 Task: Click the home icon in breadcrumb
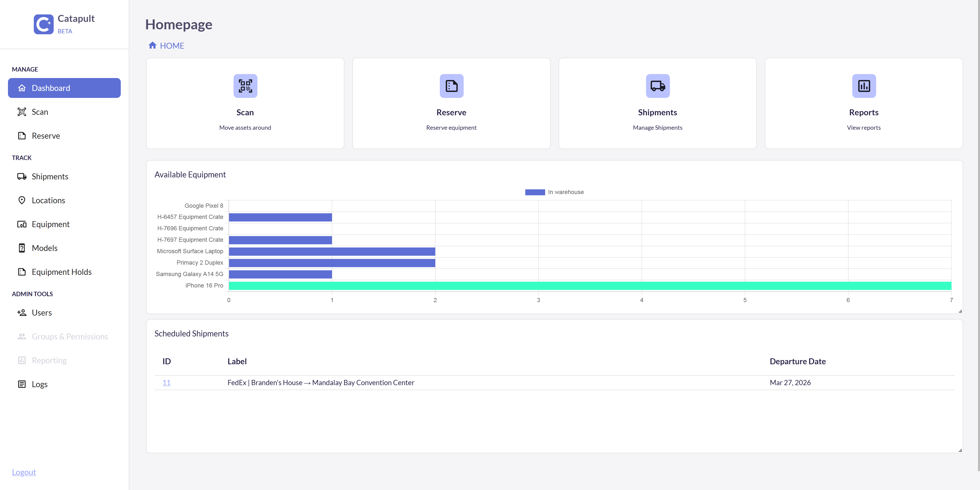(153, 46)
